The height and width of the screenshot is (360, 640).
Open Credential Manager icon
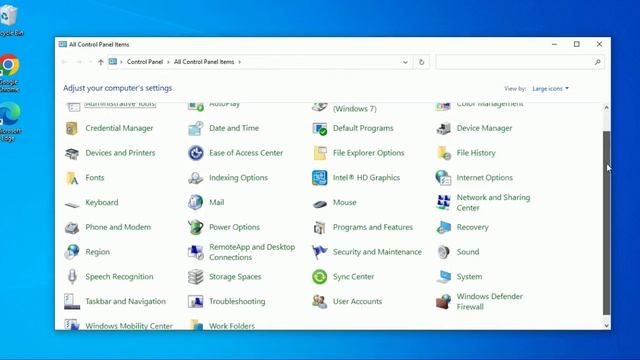(72, 128)
